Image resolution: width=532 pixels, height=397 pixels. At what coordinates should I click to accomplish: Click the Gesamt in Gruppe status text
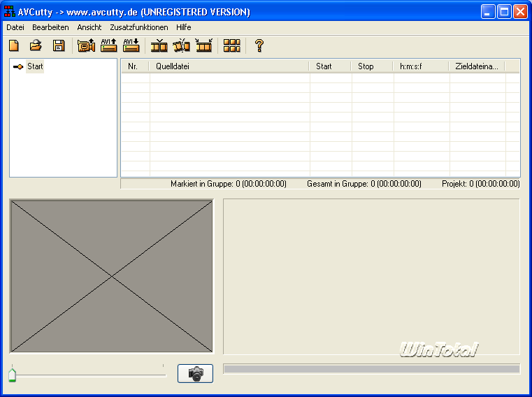364,184
